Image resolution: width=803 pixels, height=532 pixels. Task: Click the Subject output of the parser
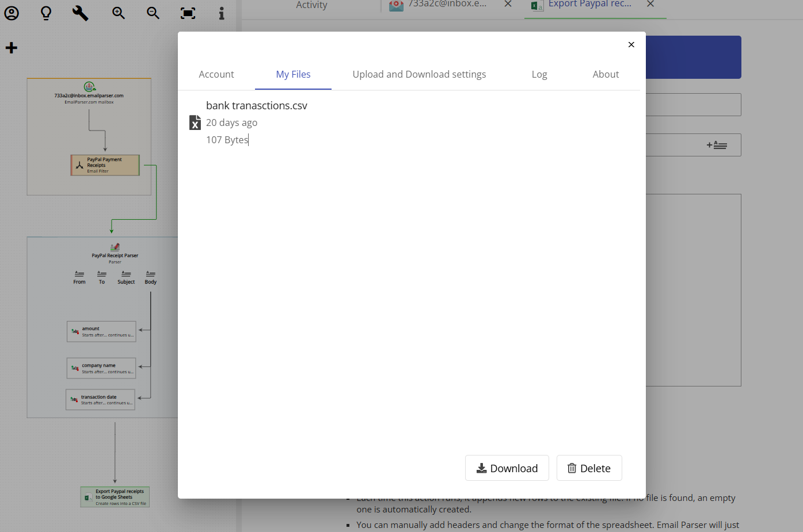126,277
